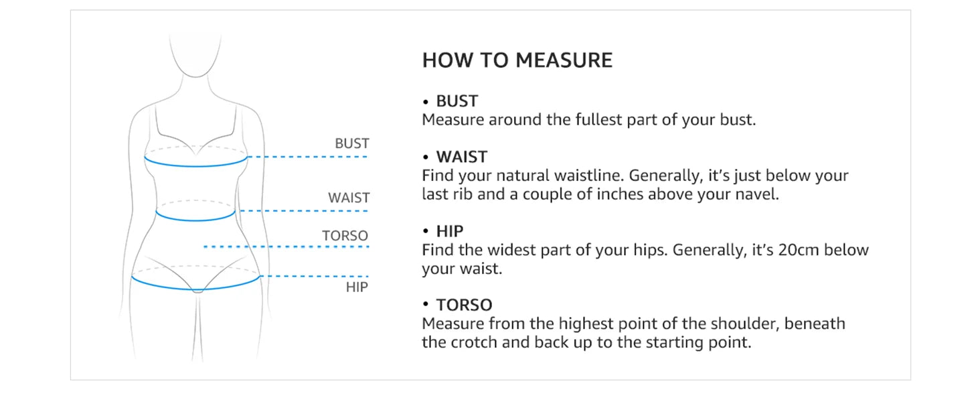Select the WAIST label beside the diagram
The height and width of the screenshot is (402, 980).
click(349, 198)
